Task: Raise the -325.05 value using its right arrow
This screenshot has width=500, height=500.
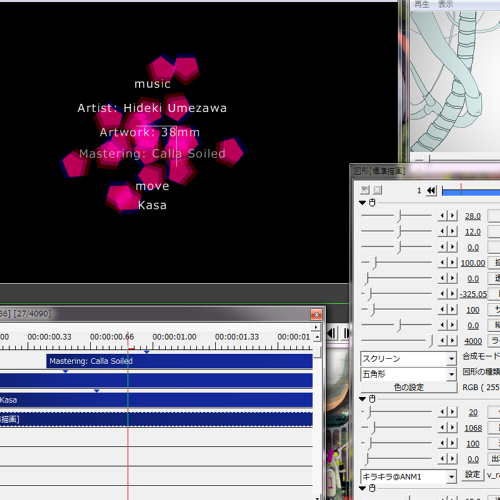Action: tap(452, 294)
